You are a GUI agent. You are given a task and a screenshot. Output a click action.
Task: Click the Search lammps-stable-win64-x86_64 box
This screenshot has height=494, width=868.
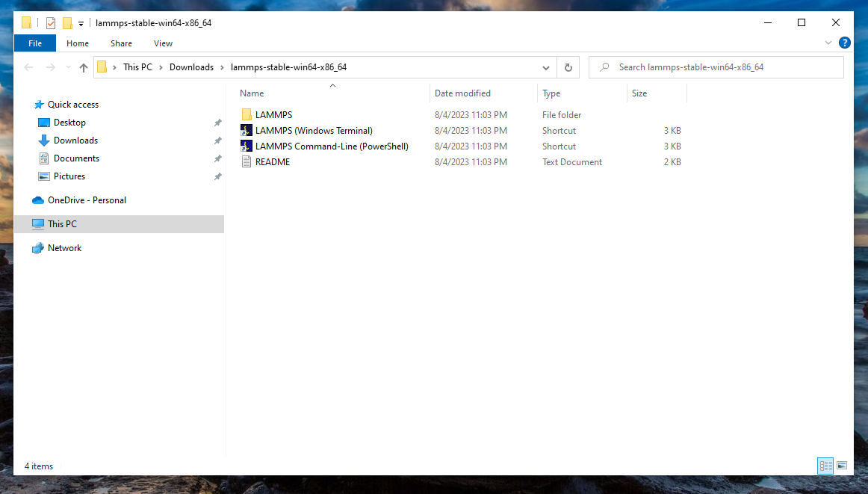[x=716, y=67]
